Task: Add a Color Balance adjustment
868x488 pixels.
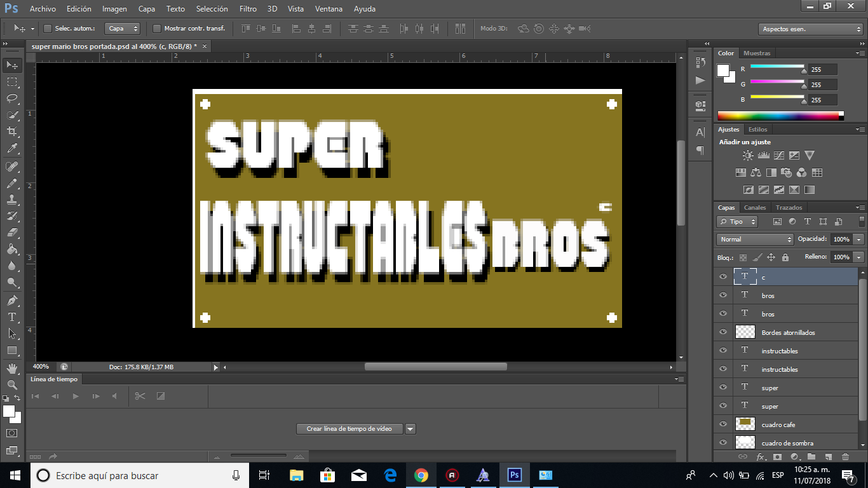Action: click(756, 172)
